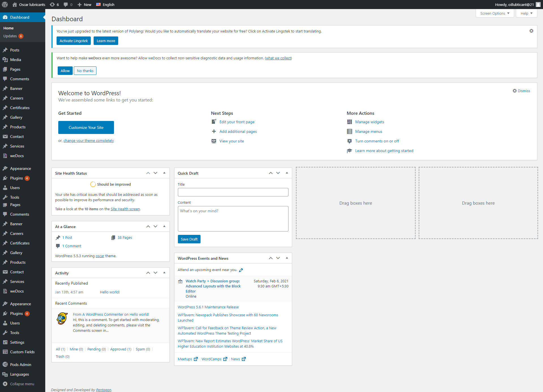Click the Save Draft button
Screen dimensions: 543x392
click(189, 239)
